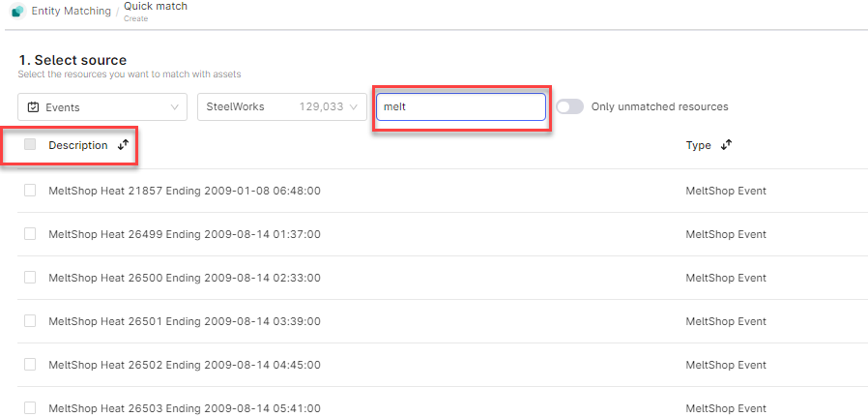Sort by Type column arrows icon
The image size is (868, 417).
click(x=726, y=145)
